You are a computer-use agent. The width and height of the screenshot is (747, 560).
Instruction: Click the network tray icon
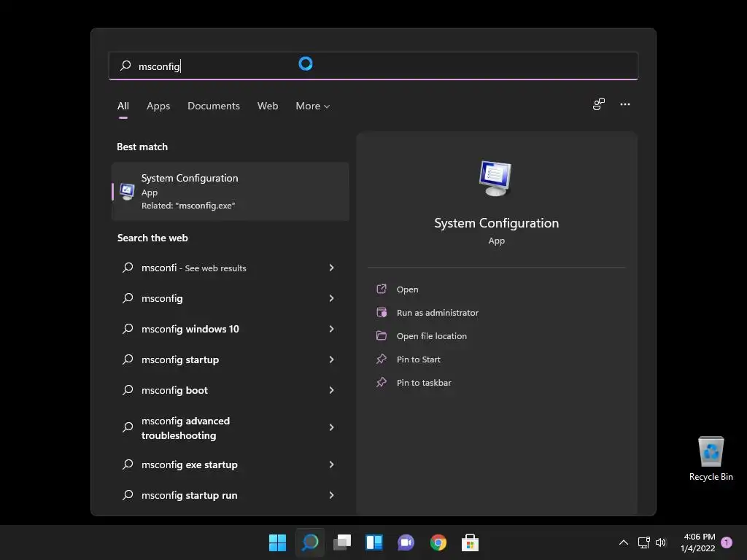coord(643,542)
